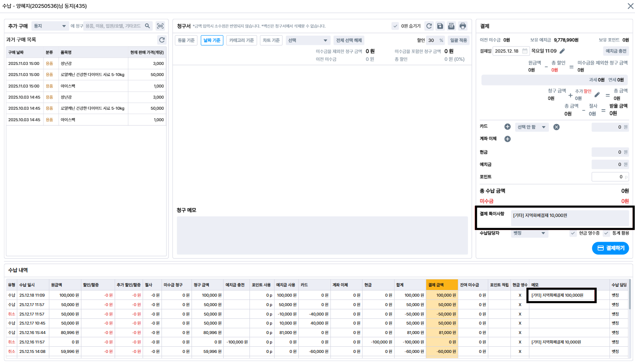
Task: Open the 수납담당자 벳칭 dropdown
Action: (529, 233)
